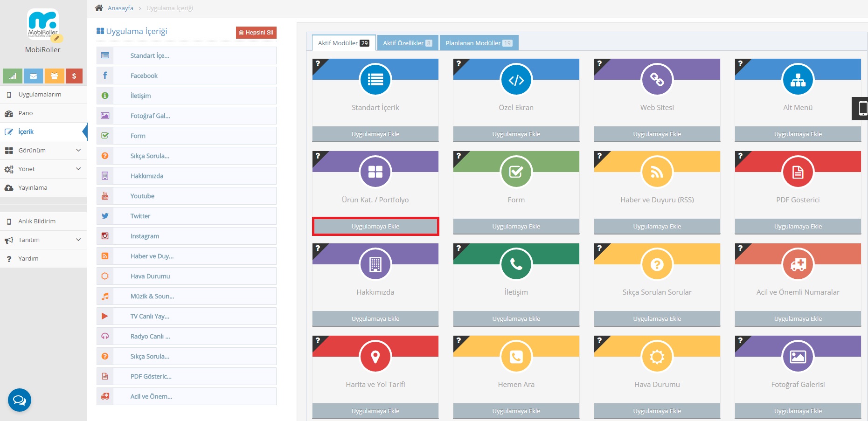Click Uygulamaya Ekle under Hava Durumu card
Viewport: 868px width, 421px height.
coord(657,411)
